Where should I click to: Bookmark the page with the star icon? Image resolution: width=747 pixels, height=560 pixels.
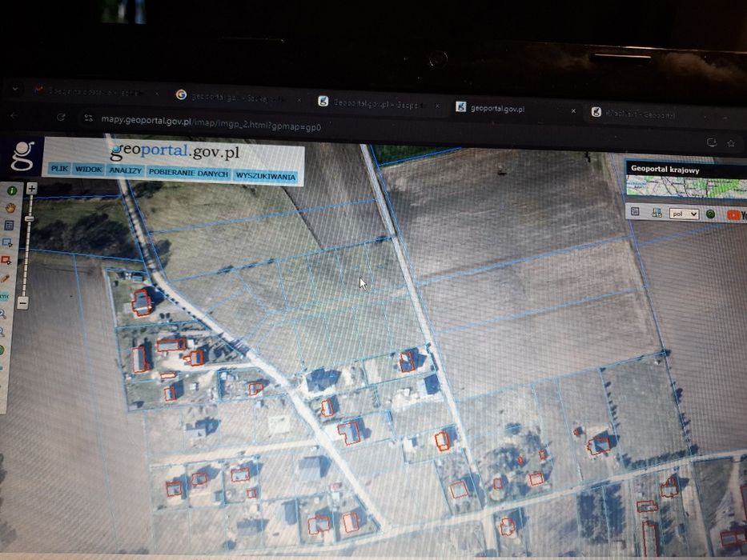pyautogui.click(x=730, y=143)
